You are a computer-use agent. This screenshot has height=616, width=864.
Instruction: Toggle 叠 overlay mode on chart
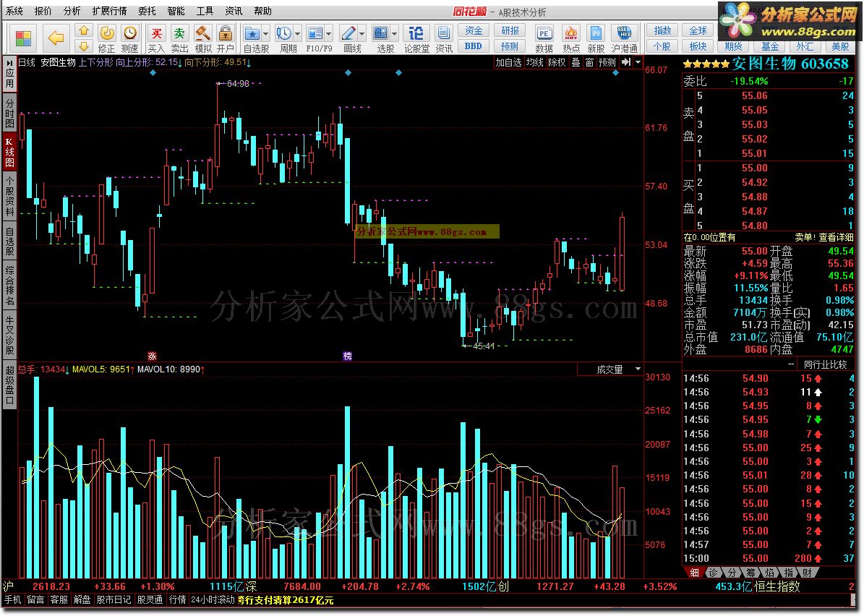click(x=576, y=62)
